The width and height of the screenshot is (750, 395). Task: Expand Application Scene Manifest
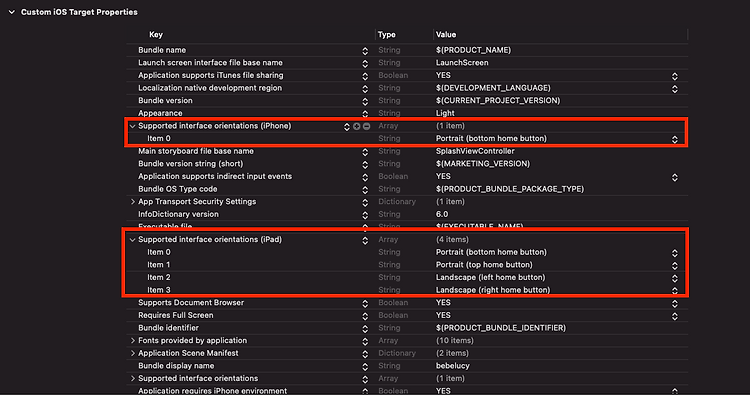pyautogui.click(x=132, y=353)
